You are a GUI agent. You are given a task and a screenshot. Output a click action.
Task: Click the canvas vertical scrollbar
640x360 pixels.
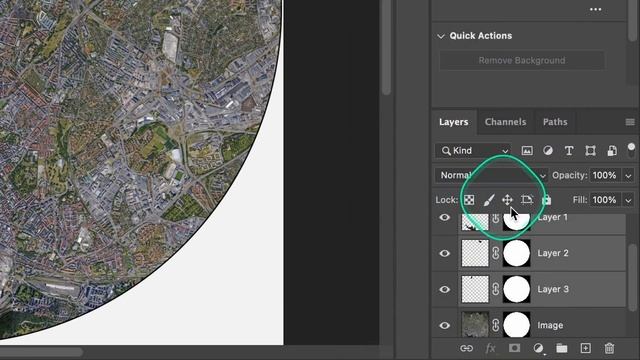[387, 47]
